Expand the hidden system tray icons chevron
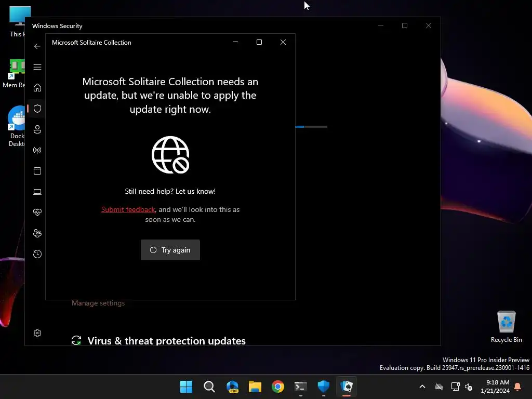The image size is (532, 399). 422,387
